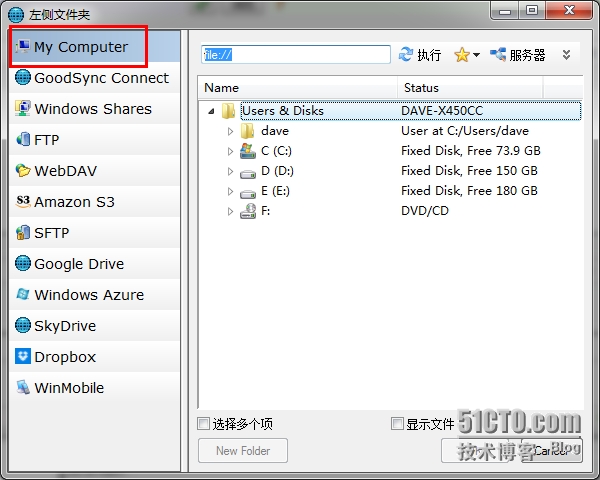Select Google Drive in sidebar
The height and width of the screenshot is (480, 600).
(95, 264)
